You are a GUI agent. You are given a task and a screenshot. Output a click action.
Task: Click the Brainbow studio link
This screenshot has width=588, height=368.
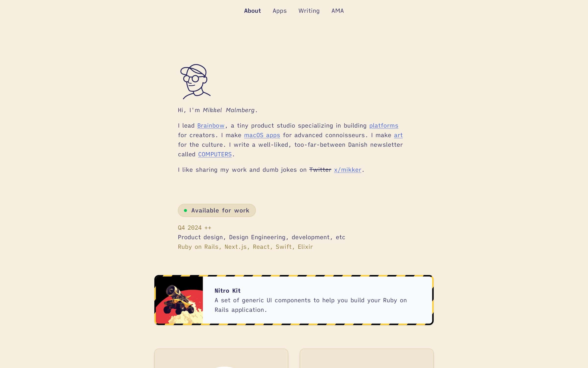coord(211,125)
